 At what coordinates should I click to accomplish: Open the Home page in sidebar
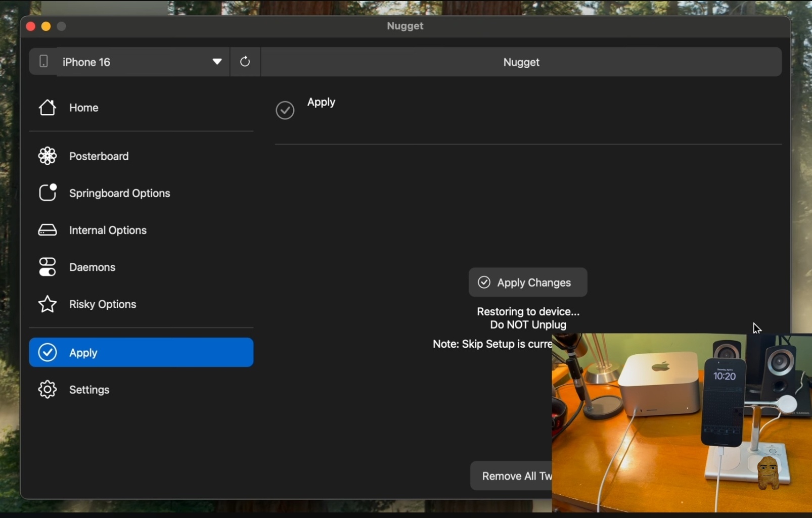pyautogui.click(x=141, y=108)
